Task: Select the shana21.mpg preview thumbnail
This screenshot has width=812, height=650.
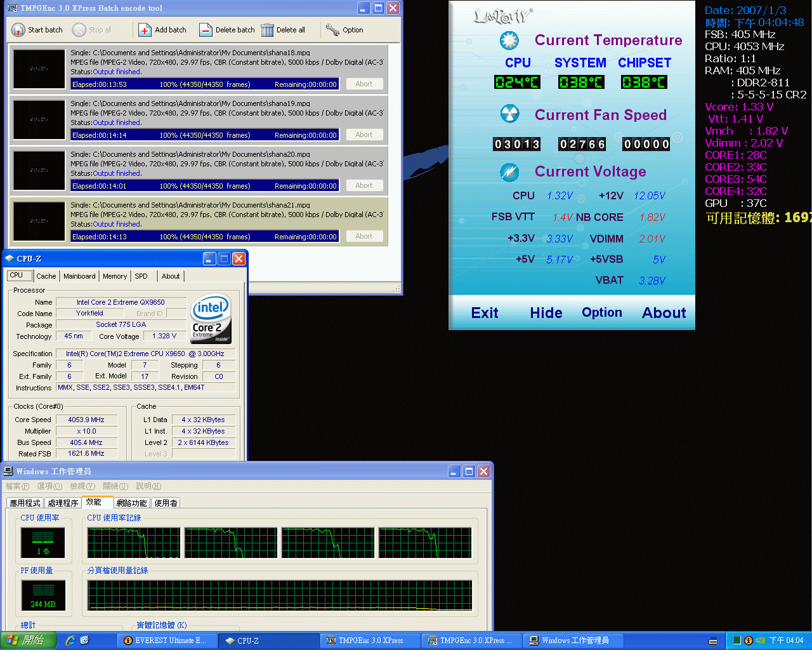Action: tap(39, 221)
